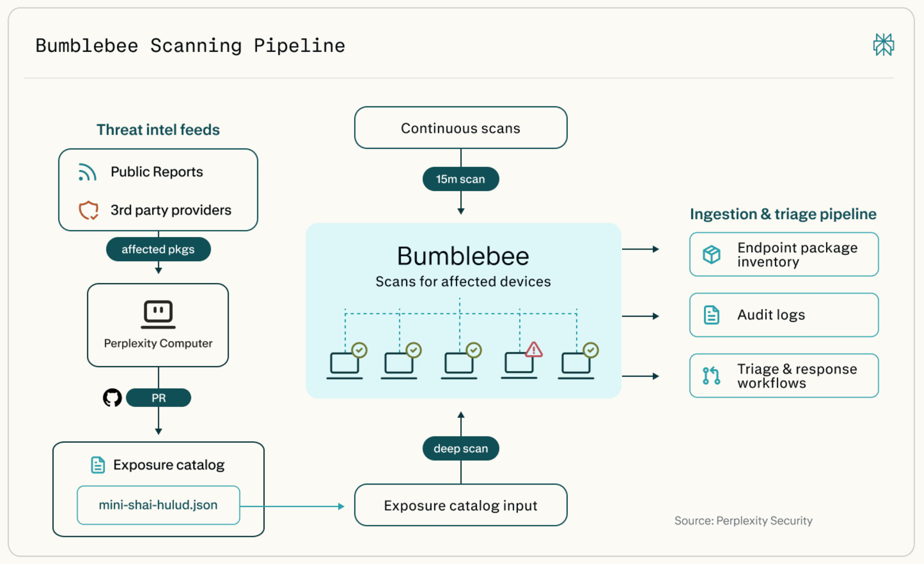Select the Continuous scans box
Image resolution: width=924 pixels, height=564 pixels.
[x=461, y=128]
